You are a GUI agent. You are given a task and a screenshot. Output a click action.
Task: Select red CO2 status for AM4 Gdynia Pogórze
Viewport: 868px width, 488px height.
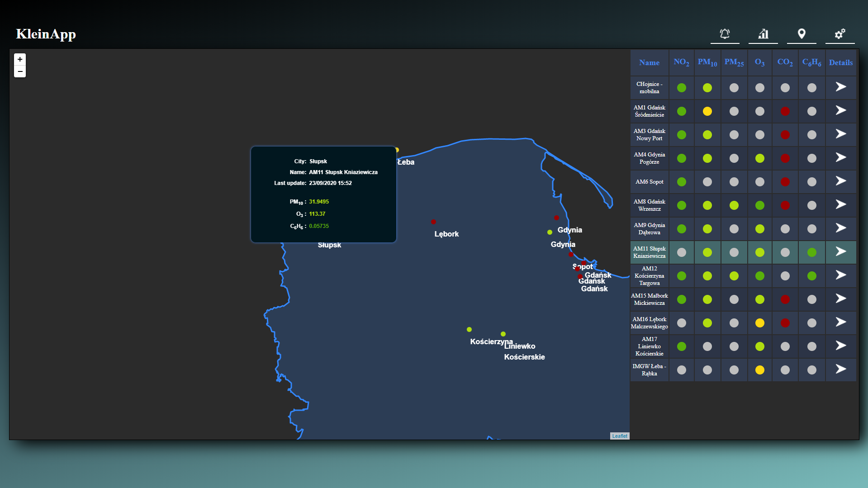[x=785, y=158]
